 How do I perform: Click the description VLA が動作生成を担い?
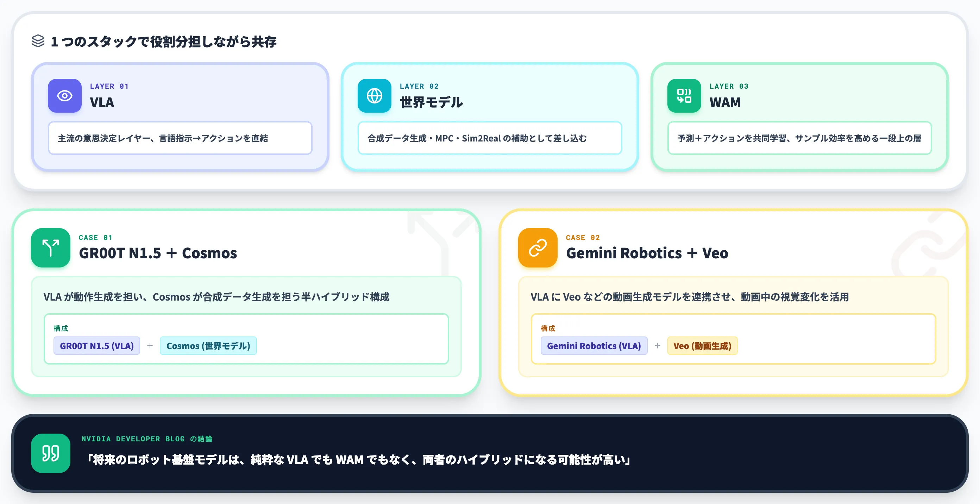point(95,297)
